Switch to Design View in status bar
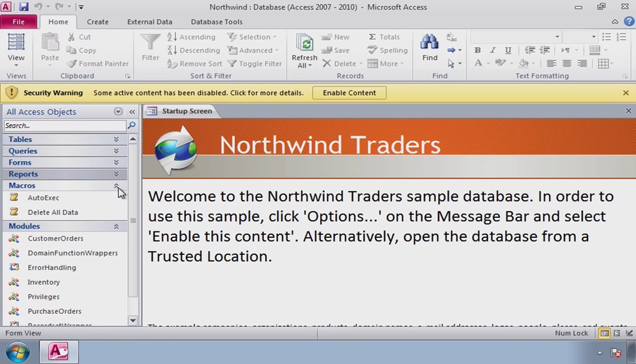Image resolution: width=636 pixels, height=364 pixels. pos(629,333)
